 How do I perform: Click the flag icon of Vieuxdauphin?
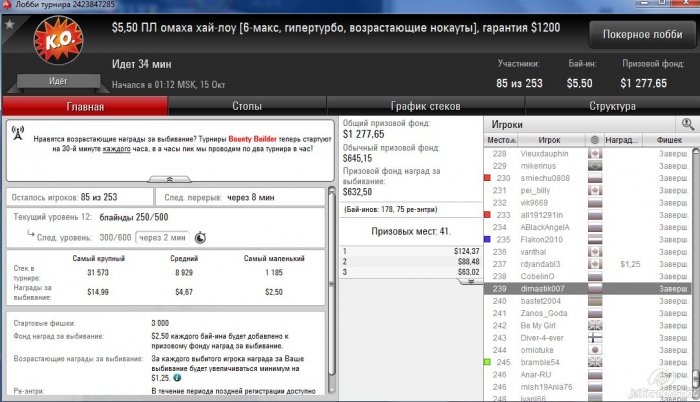(595, 154)
